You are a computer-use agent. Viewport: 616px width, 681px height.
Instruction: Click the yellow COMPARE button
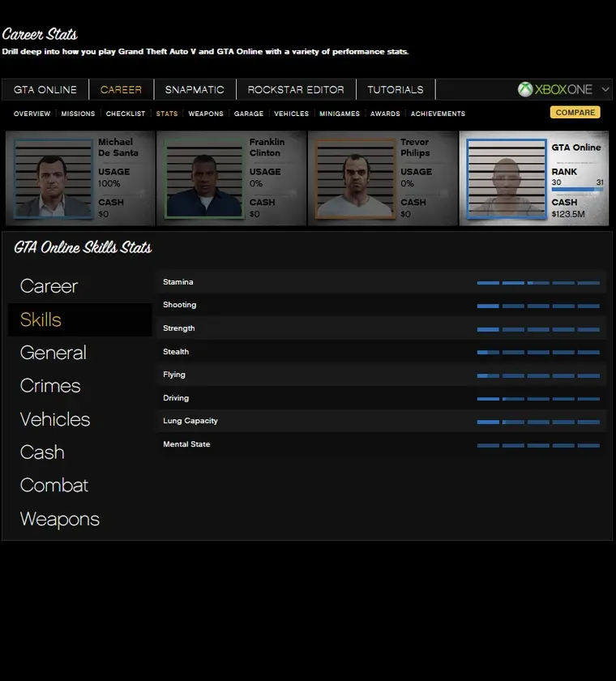pyautogui.click(x=575, y=113)
